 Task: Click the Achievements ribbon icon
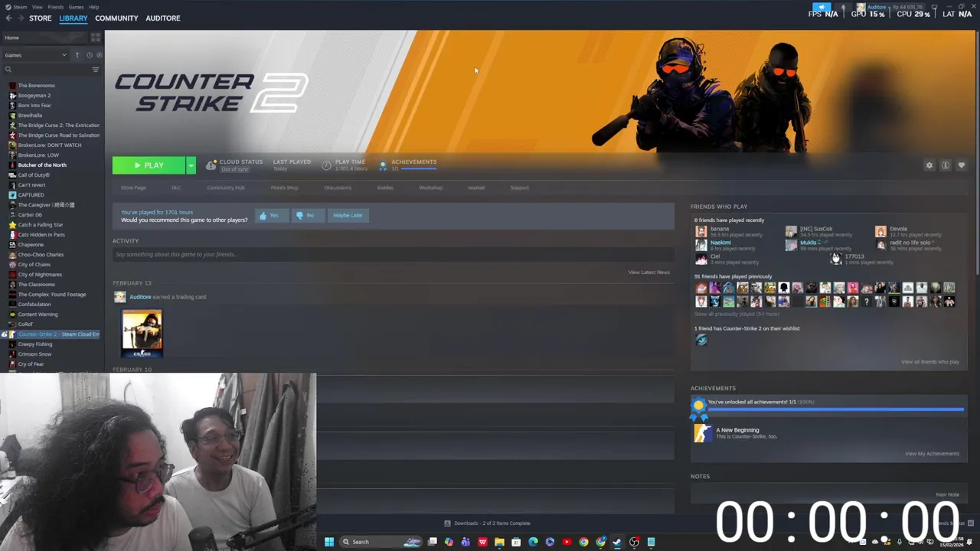point(383,165)
